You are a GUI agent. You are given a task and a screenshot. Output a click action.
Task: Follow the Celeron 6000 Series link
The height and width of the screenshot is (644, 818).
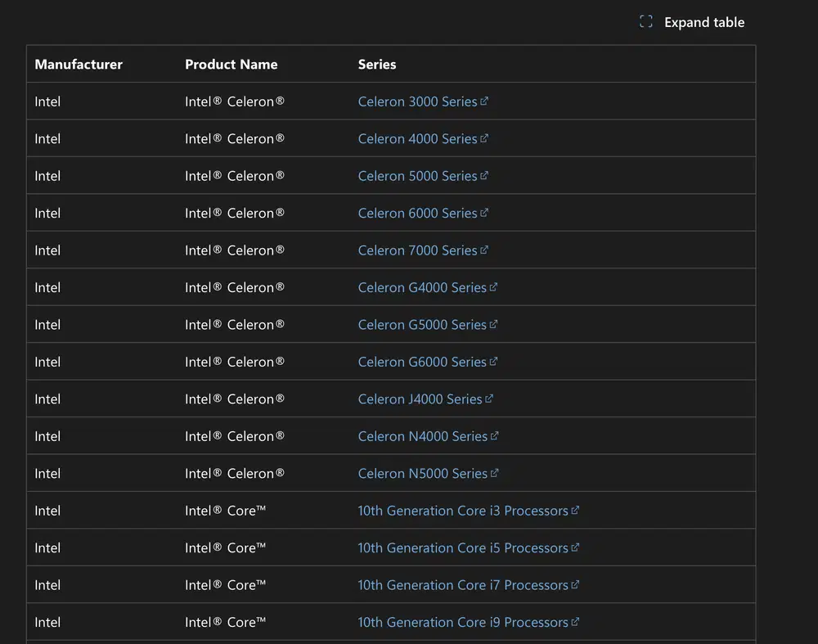tap(417, 214)
